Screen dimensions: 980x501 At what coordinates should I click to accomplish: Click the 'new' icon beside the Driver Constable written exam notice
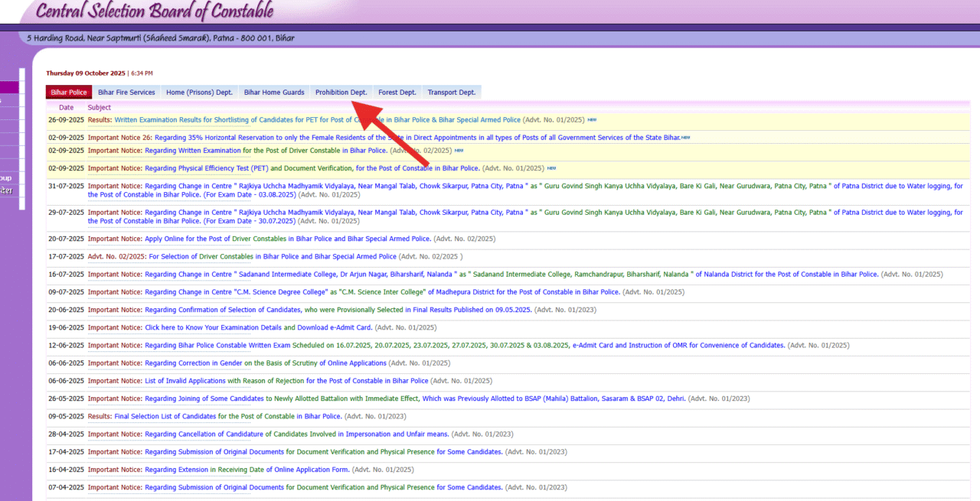click(x=459, y=151)
